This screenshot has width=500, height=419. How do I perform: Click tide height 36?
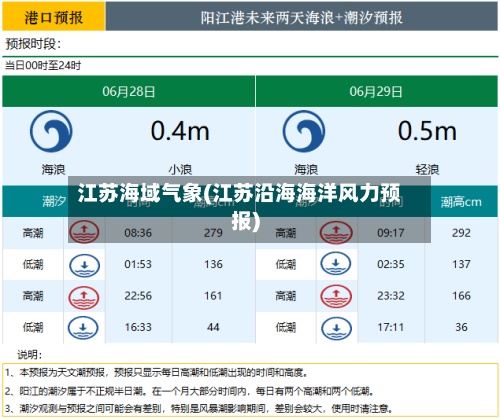[x=461, y=327]
